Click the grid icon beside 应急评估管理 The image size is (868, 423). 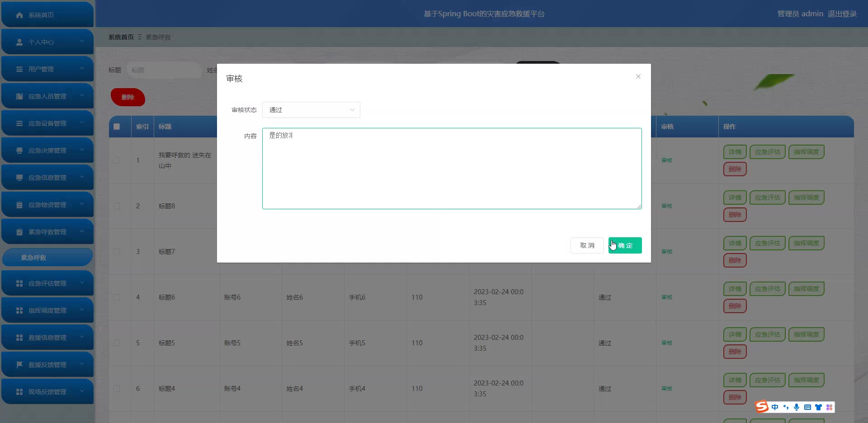[19, 283]
